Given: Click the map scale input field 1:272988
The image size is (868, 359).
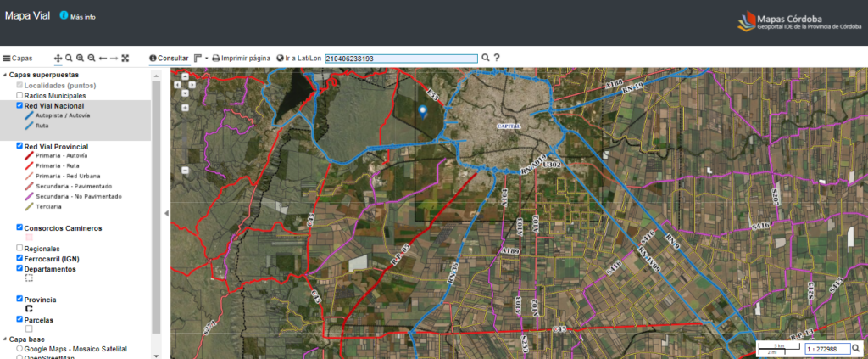Looking at the screenshot, I should click(827, 349).
